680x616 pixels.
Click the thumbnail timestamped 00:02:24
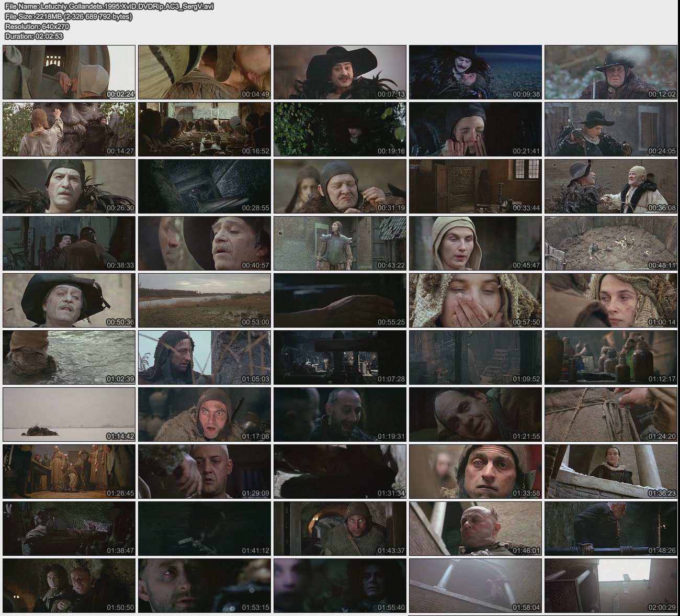click(69, 72)
